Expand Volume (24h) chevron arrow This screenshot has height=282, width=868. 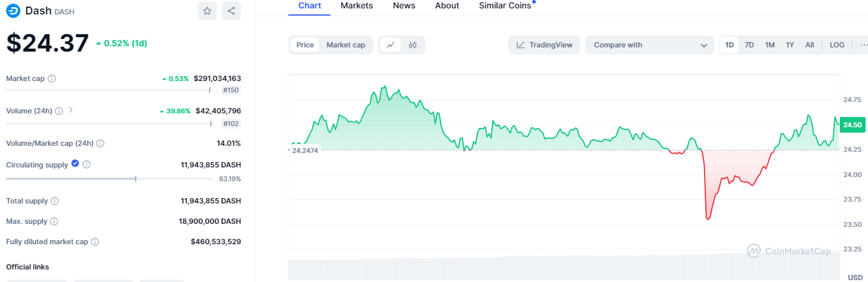coord(71,110)
